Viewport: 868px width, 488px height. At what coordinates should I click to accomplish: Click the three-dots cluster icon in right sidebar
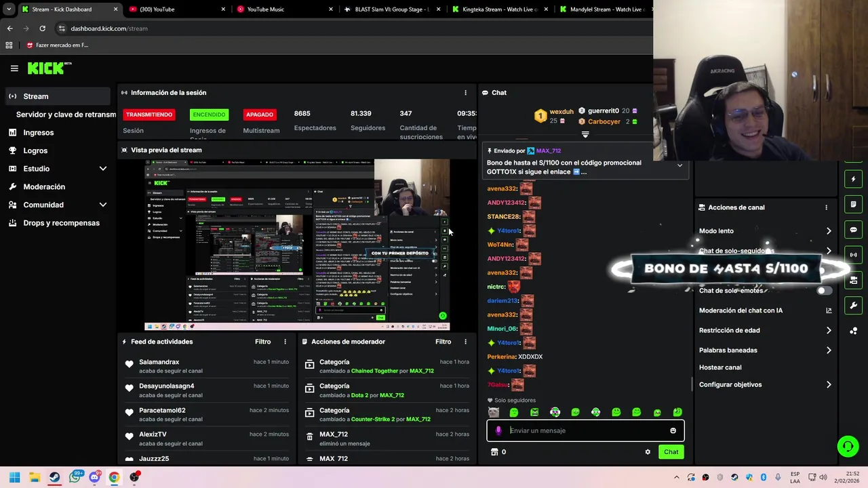coord(854,331)
